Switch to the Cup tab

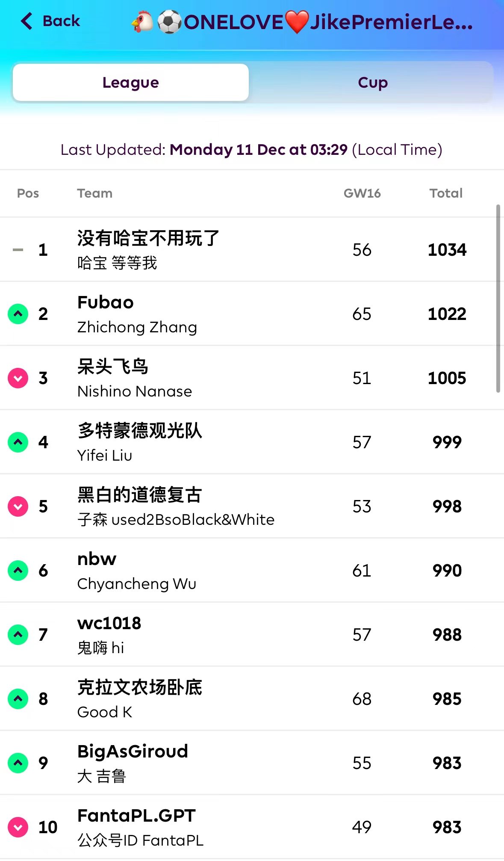372,83
